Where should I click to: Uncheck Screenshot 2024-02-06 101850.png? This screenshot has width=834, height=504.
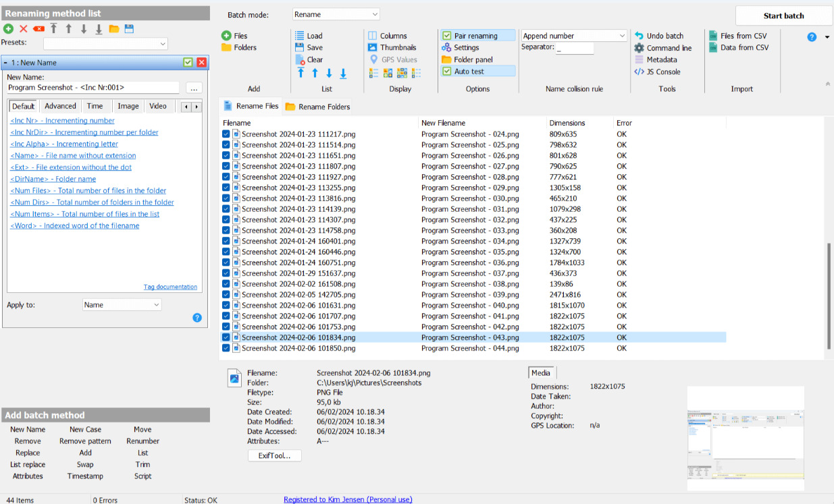[x=226, y=348]
